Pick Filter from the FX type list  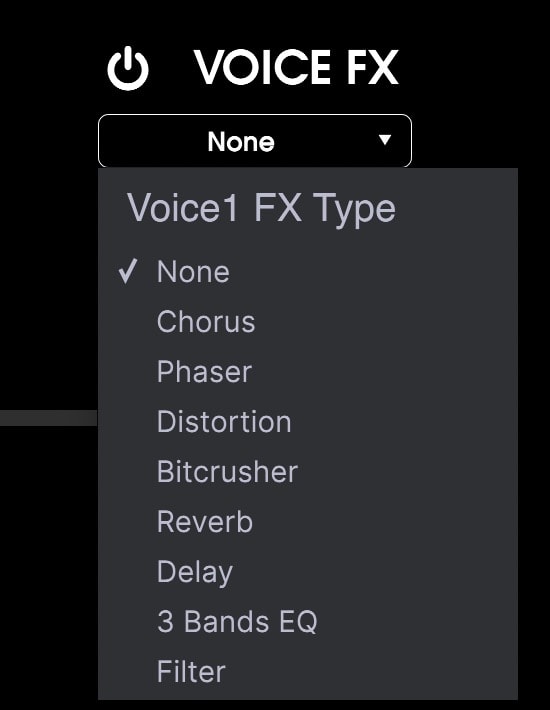pyautogui.click(x=308, y=672)
